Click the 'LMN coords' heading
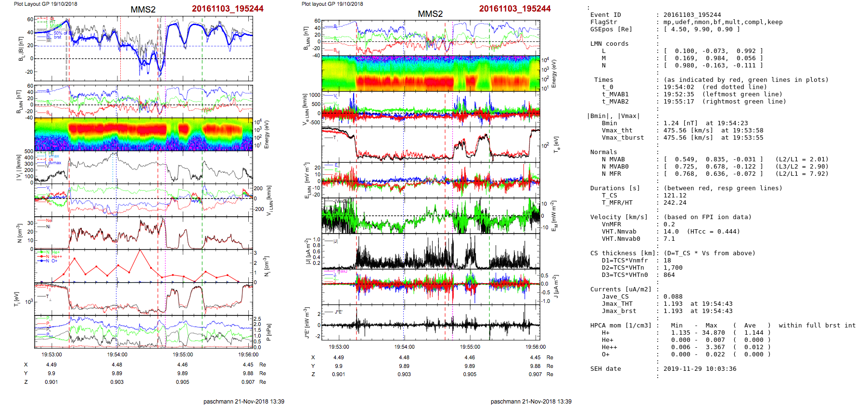Viewport: 868px width, 405px height. coord(609,44)
